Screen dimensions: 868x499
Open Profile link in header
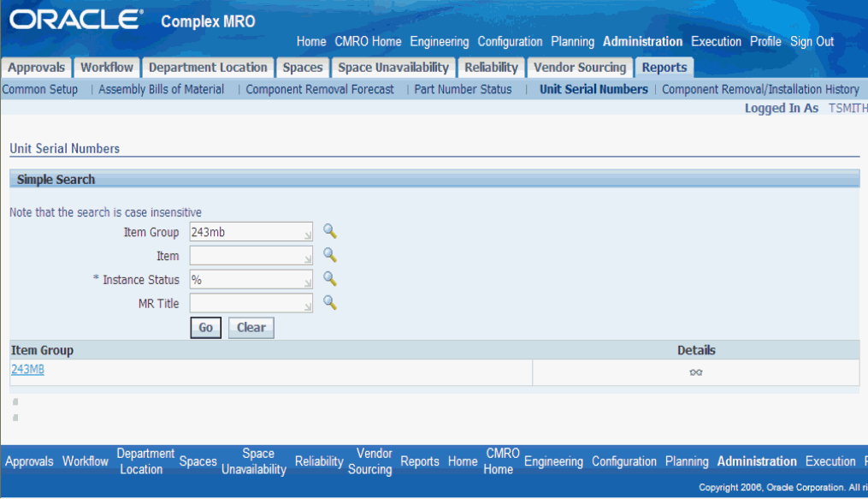point(765,42)
